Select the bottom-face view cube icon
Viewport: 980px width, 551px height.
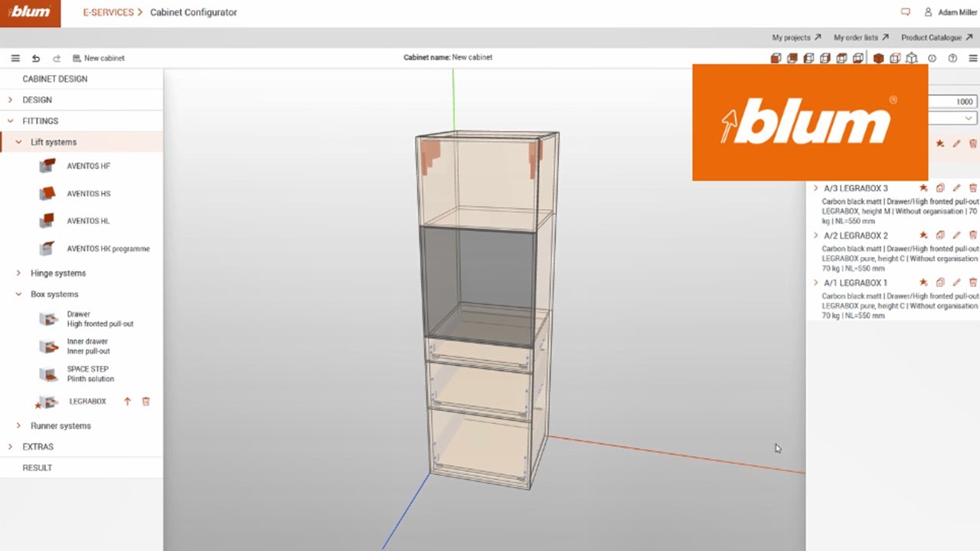(858, 58)
